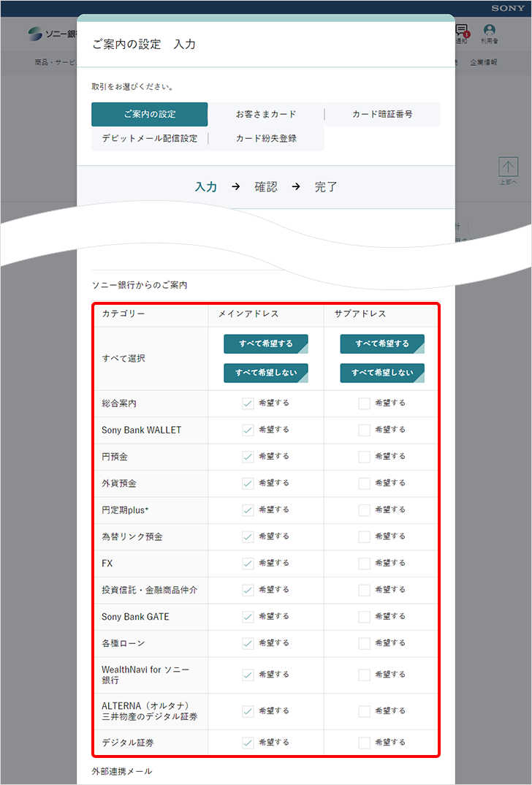This screenshot has height=785, width=532.
Task: Check デジタル証券 sub address checkbox
Action: click(365, 743)
